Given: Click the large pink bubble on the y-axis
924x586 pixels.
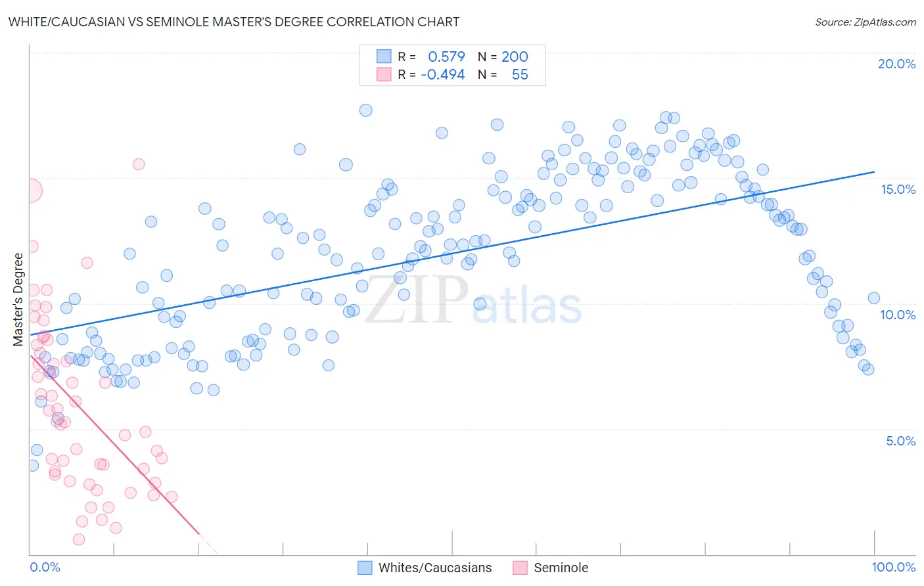Looking at the screenshot, I should coord(30,191).
